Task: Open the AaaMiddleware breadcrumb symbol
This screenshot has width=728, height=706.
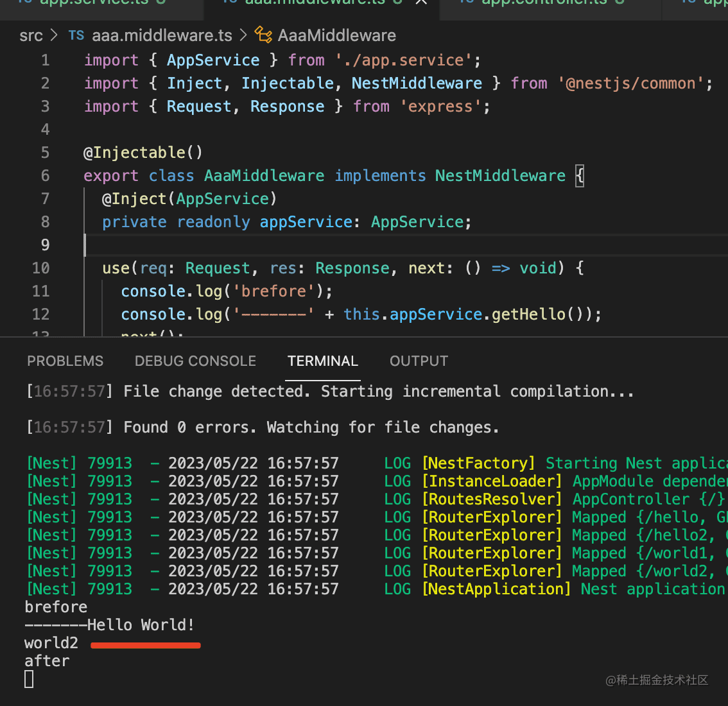Action: pos(336,35)
